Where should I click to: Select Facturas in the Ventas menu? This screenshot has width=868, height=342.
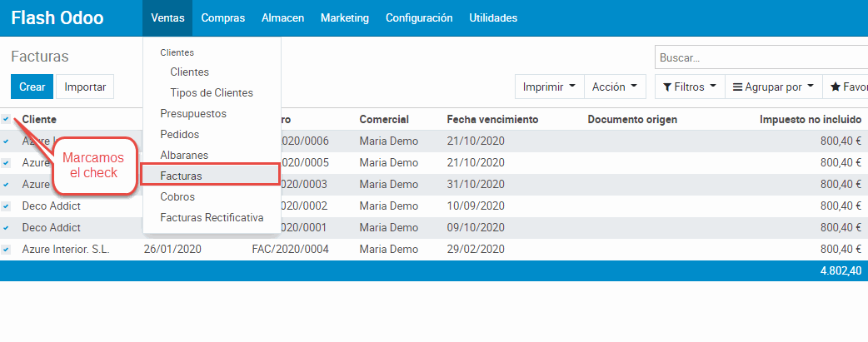point(181,176)
